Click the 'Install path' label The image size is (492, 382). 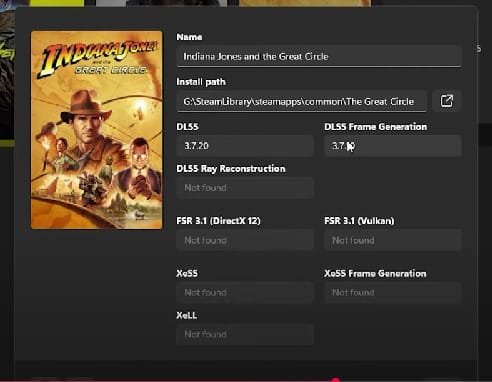pos(201,82)
